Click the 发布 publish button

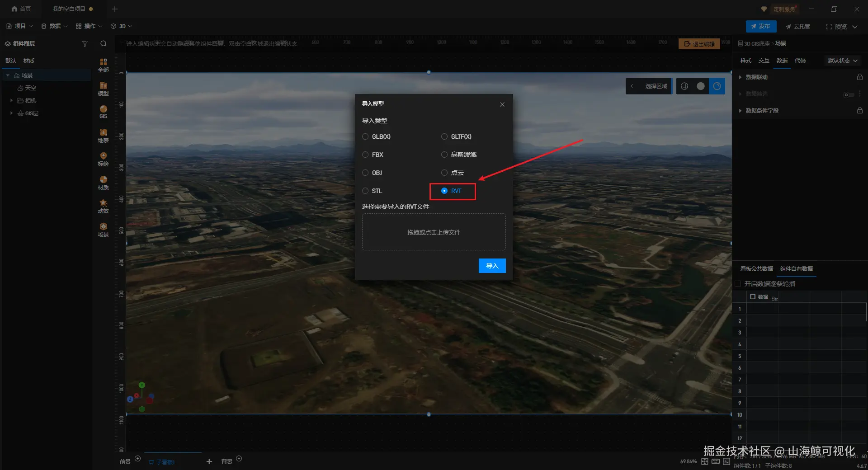(761, 26)
